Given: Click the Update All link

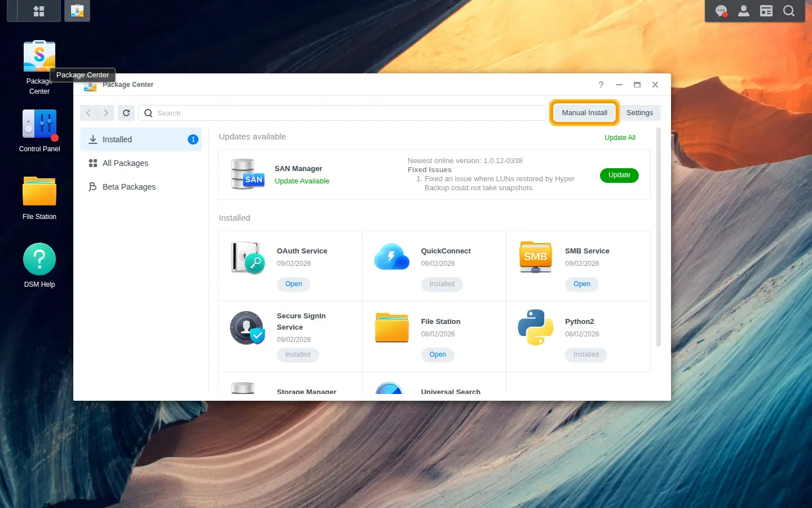Looking at the screenshot, I should coord(620,138).
